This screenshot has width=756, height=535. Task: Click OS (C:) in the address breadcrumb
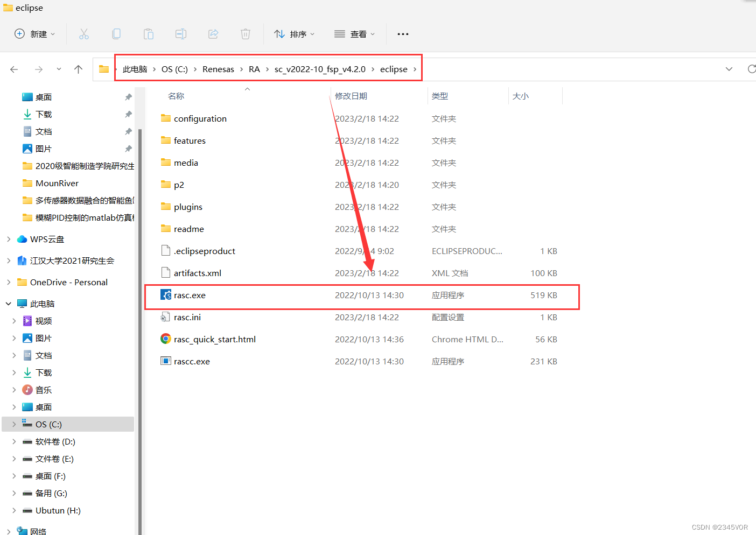(174, 69)
